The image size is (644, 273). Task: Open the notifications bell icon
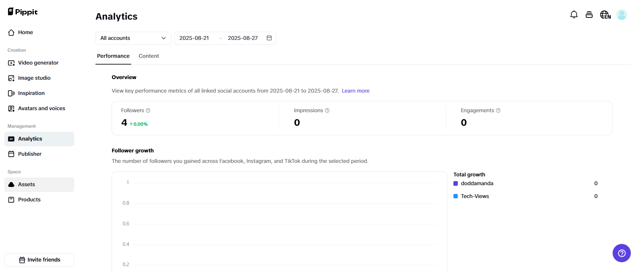coord(574,15)
